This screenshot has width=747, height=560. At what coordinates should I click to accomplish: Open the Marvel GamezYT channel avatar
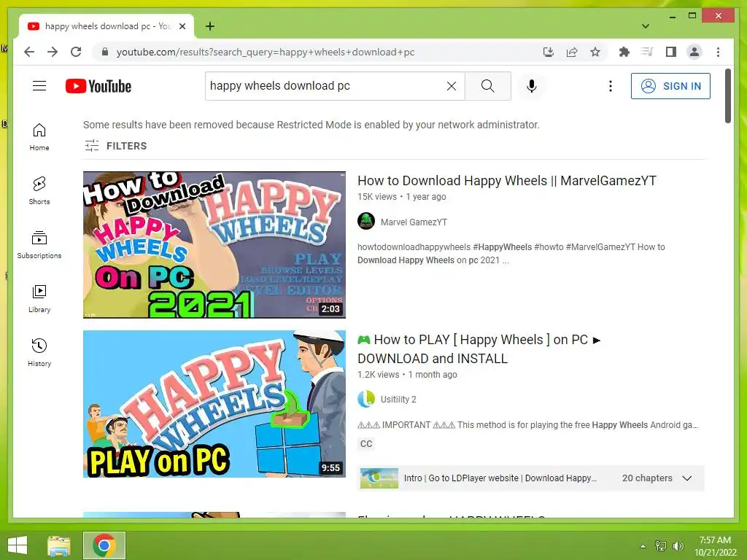click(x=366, y=222)
